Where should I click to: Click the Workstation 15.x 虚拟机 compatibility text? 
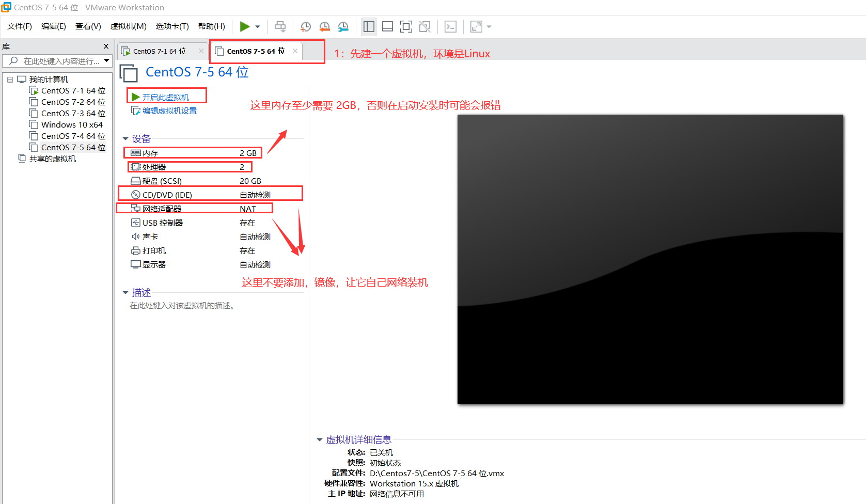point(414,484)
